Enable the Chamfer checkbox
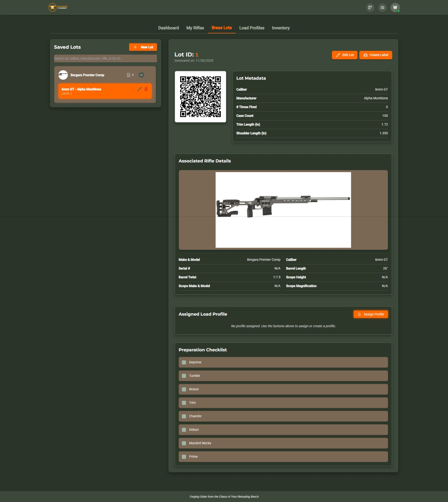The width and height of the screenshot is (448, 502). click(x=184, y=416)
